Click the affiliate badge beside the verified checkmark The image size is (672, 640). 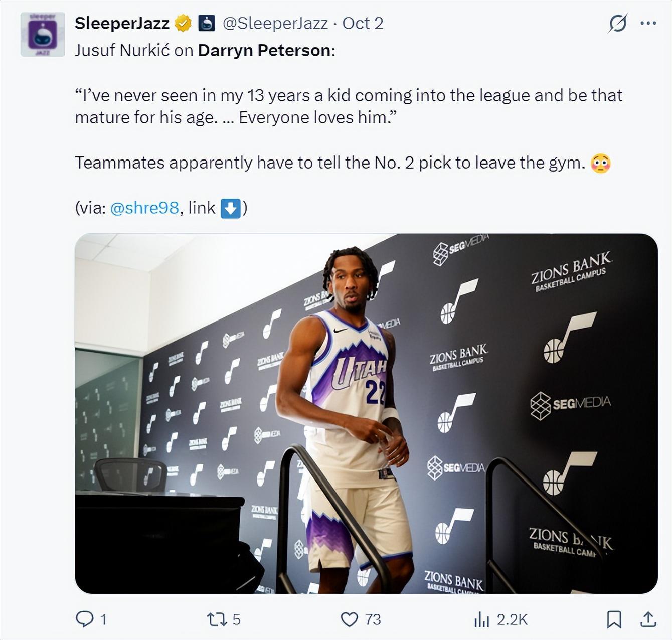(207, 23)
